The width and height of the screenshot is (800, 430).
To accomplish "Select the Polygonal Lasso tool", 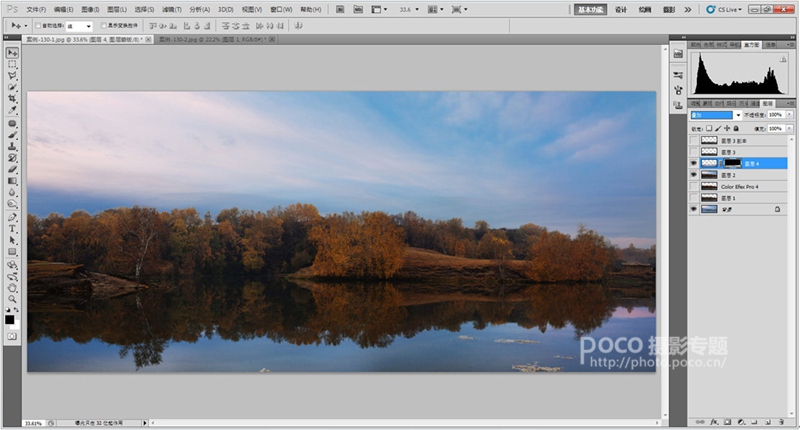I will point(12,76).
